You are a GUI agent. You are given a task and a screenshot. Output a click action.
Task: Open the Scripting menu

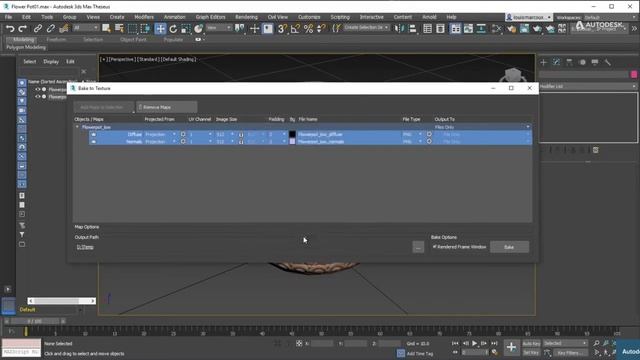(x=340, y=17)
